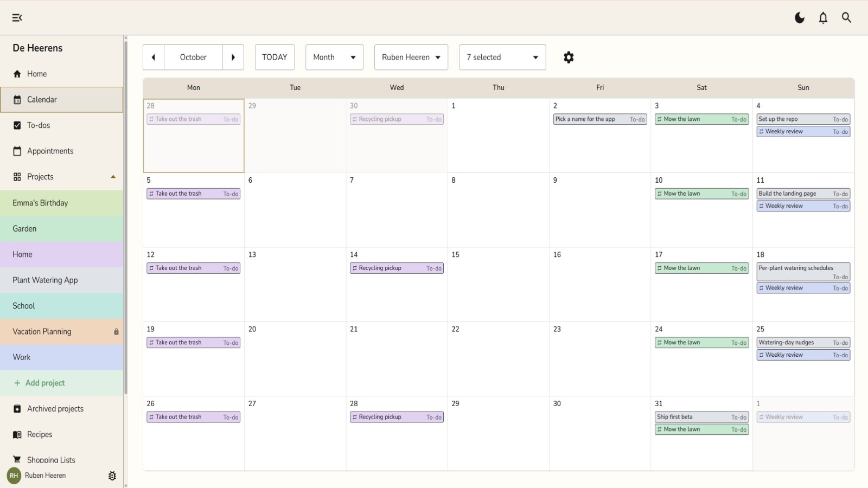Go to previous month arrow
This screenshot has width=868, height=488.
pos(154,57)
